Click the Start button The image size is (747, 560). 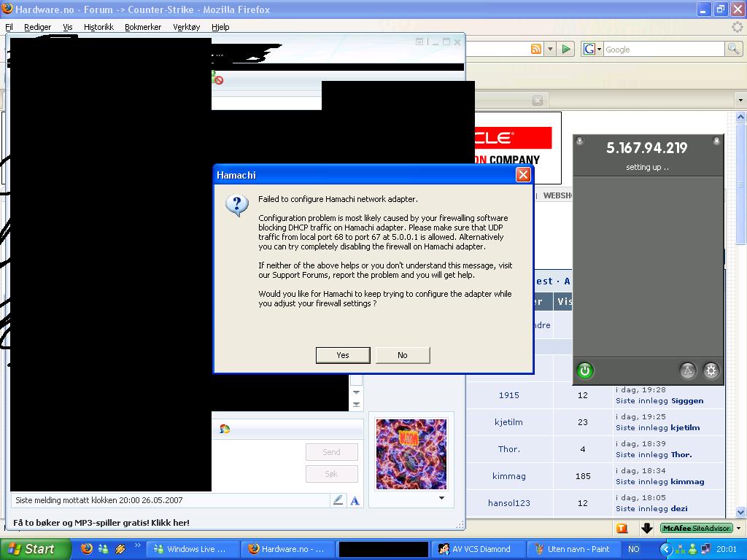point(35,549)
